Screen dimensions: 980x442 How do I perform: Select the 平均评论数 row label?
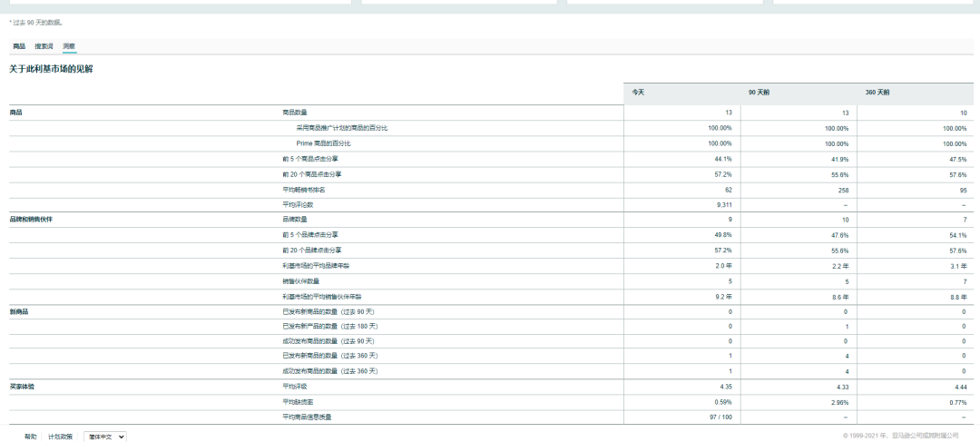coord(298,205)
